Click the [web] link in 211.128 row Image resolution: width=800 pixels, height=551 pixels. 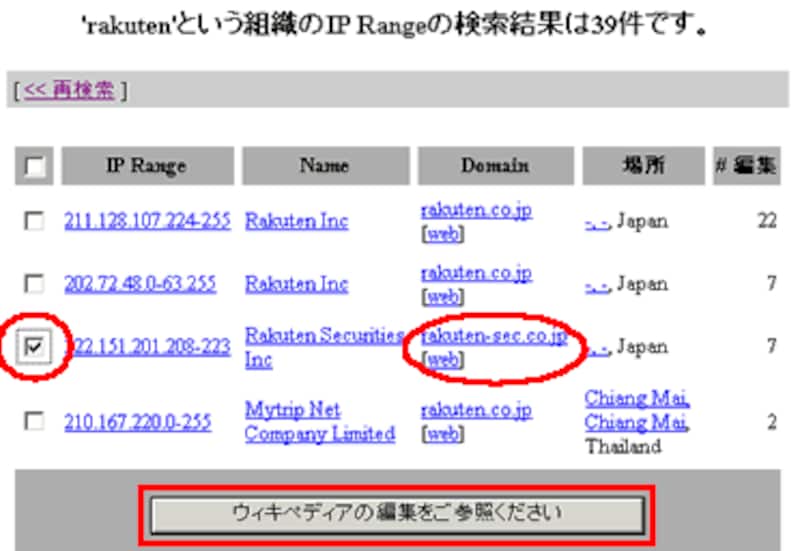(443, 234)
